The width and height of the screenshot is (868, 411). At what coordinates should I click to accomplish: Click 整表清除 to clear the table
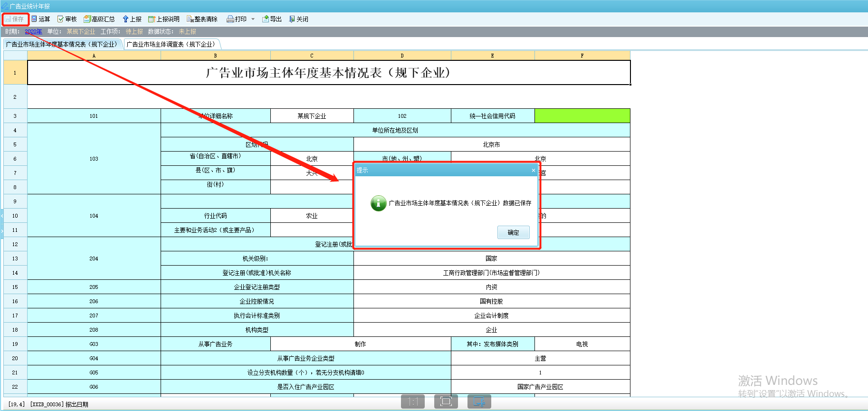point(202,19)
